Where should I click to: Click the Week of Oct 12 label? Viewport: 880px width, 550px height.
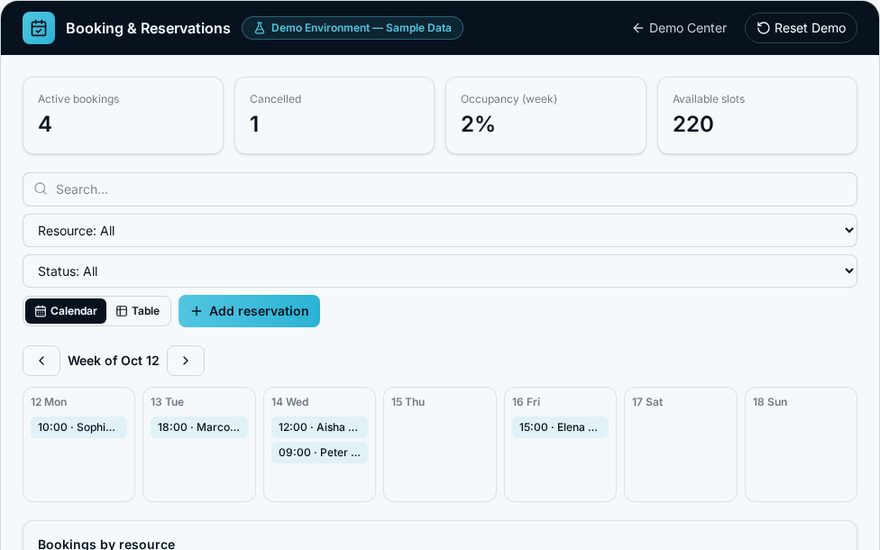point(113,361)
